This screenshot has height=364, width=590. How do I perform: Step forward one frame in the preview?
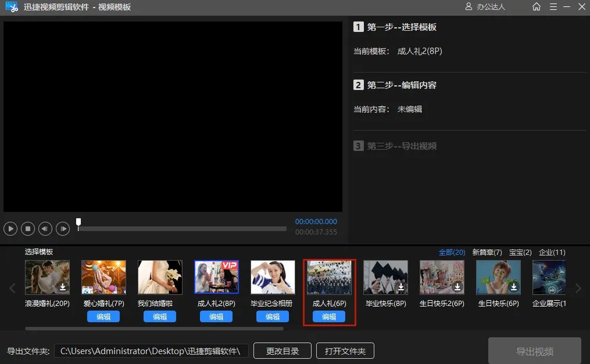click(x=63, y=229)
